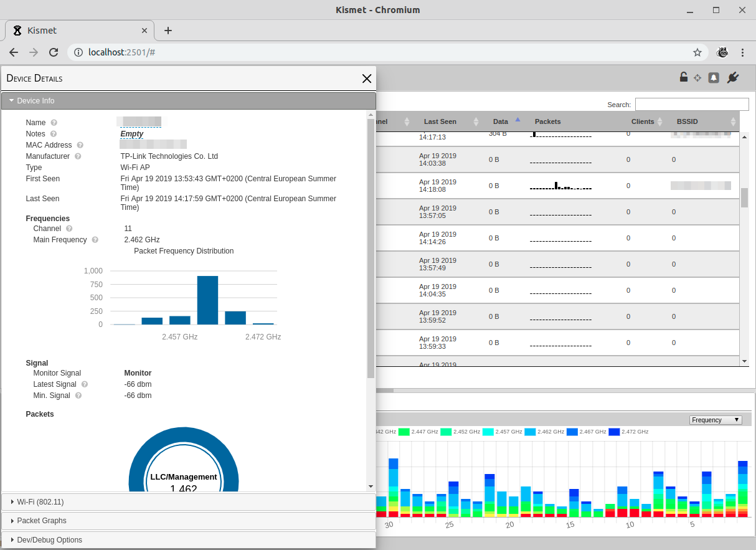Click the login padlock icon
Screen dimensions: 756x550
[683, 77]
